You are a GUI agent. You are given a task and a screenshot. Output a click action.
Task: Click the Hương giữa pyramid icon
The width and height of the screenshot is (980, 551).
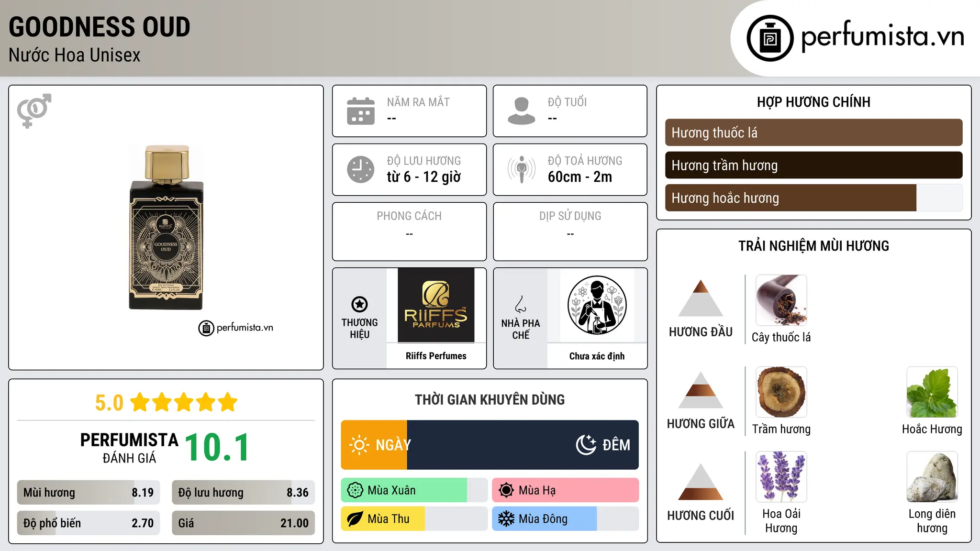pyautogui.click(x=701, y=390)
